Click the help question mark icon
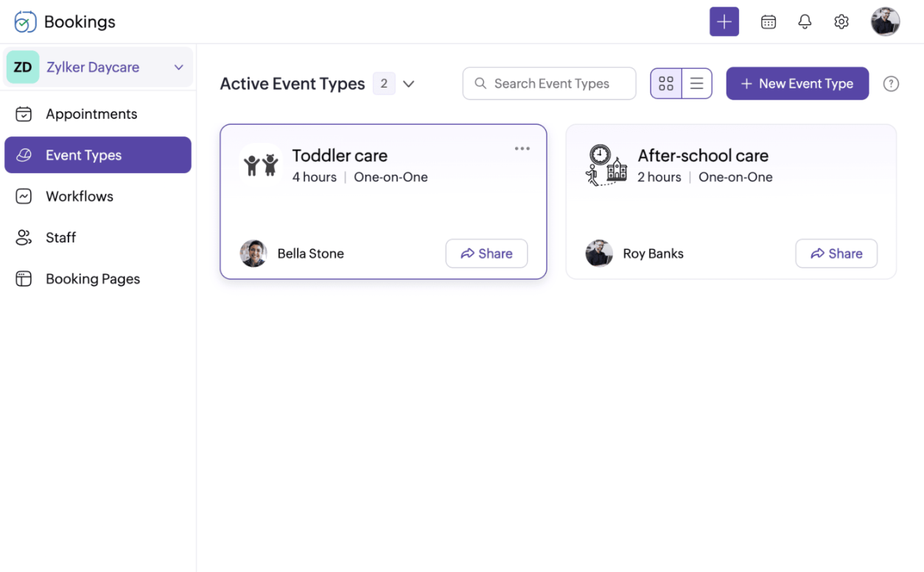 point(891,84)
